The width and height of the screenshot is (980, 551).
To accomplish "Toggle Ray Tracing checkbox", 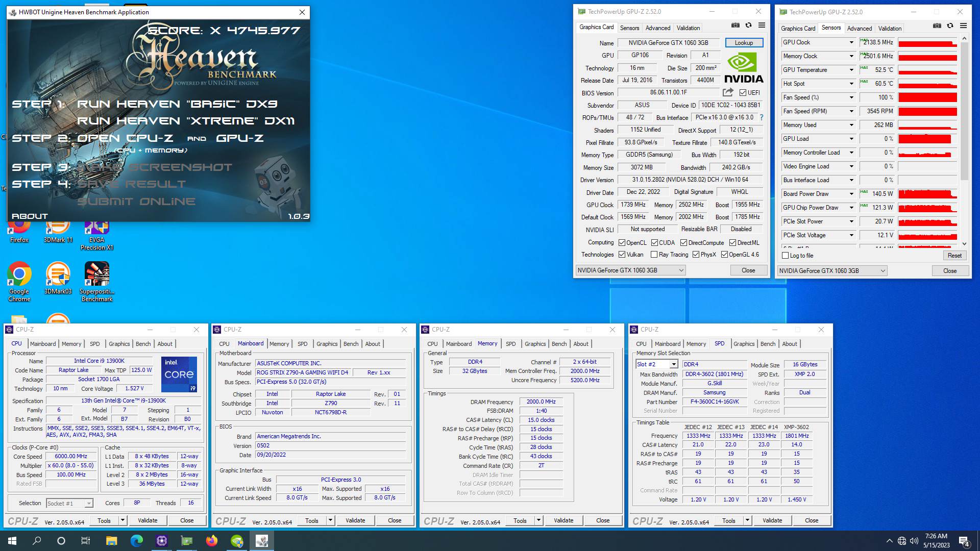I will pyautogui.click(x=654, y=255).
